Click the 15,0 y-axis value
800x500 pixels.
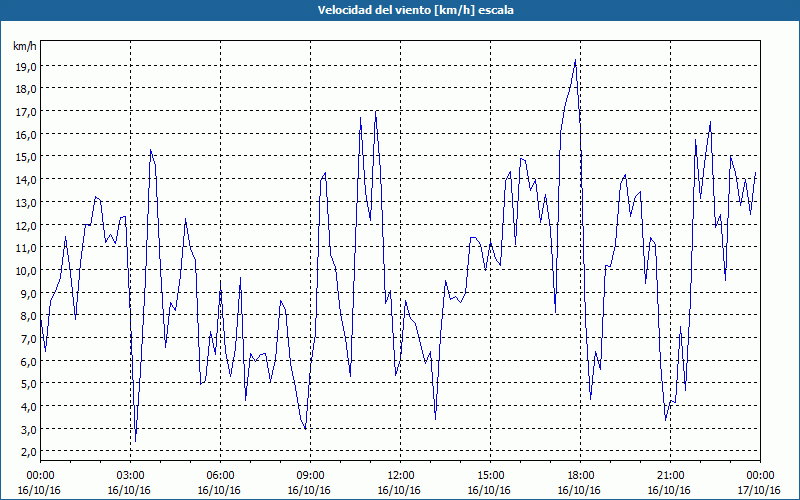click(x=27, y=157)
